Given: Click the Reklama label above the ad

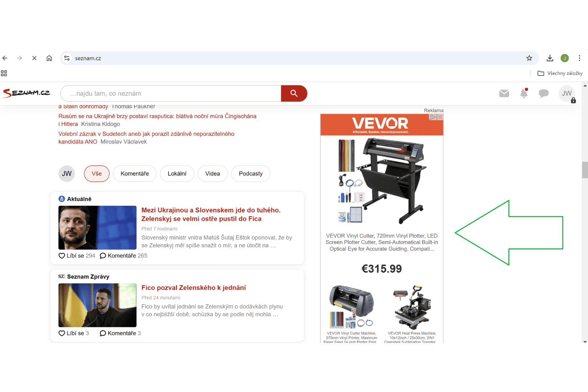Looking at the screenshot, I should point(434,110).
